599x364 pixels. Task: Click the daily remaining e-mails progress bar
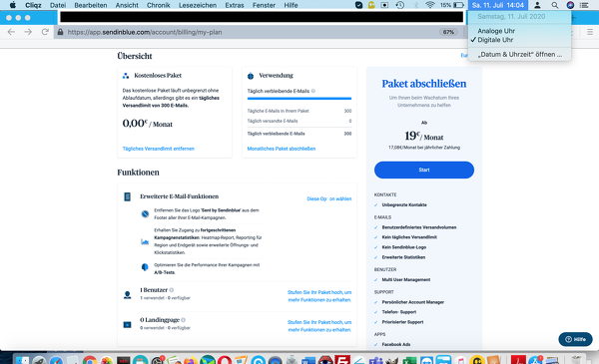299,99
